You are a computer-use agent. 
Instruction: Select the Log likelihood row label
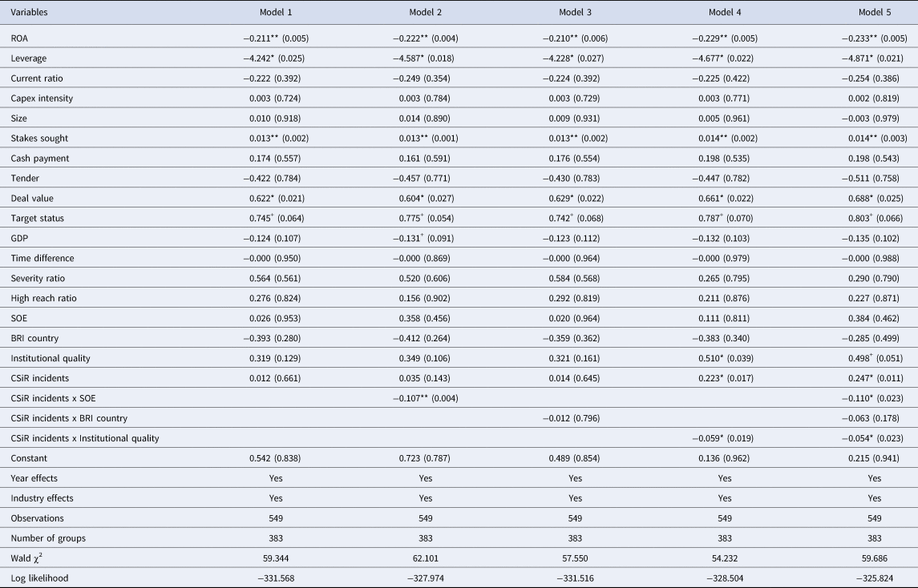pos(40,556)
